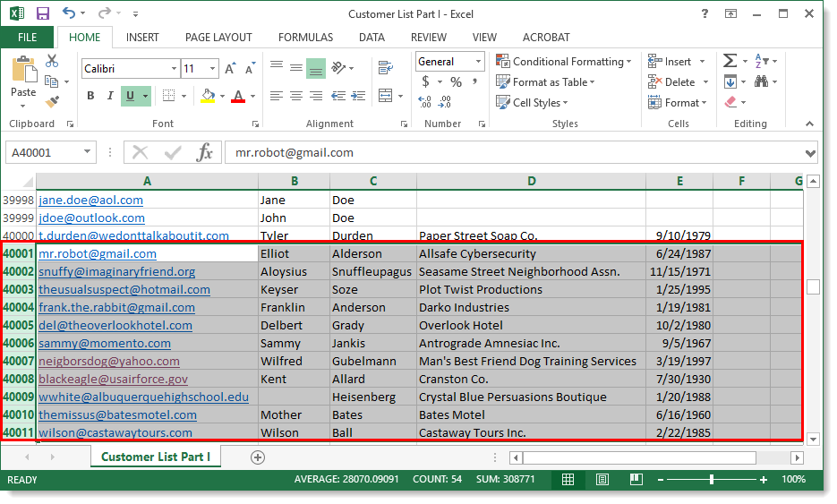Increase indent of cell contents
The width and height of the screenshot is (837, 504).
[358, 96]
